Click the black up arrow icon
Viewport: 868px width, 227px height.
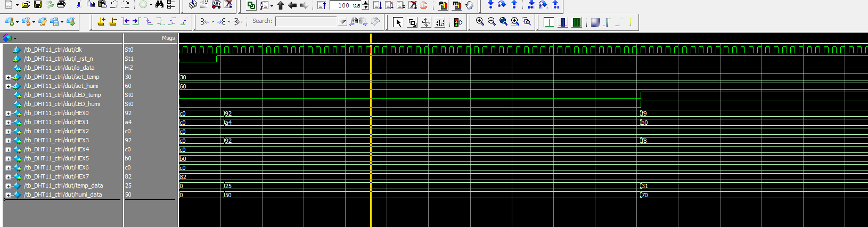click(x=281, y=5)
